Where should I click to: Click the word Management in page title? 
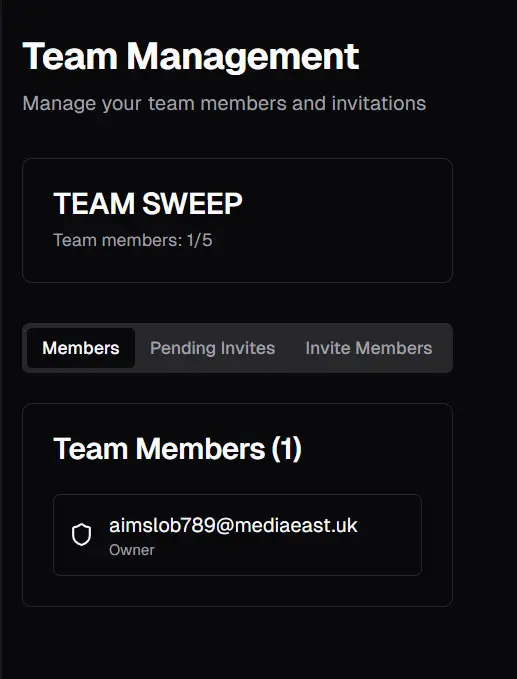point(242,56)
